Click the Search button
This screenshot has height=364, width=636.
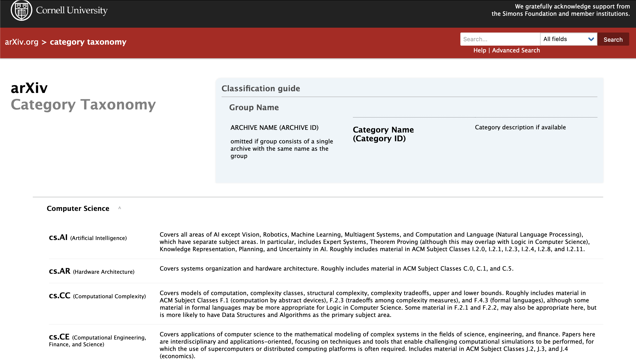(x=613, y=39)
